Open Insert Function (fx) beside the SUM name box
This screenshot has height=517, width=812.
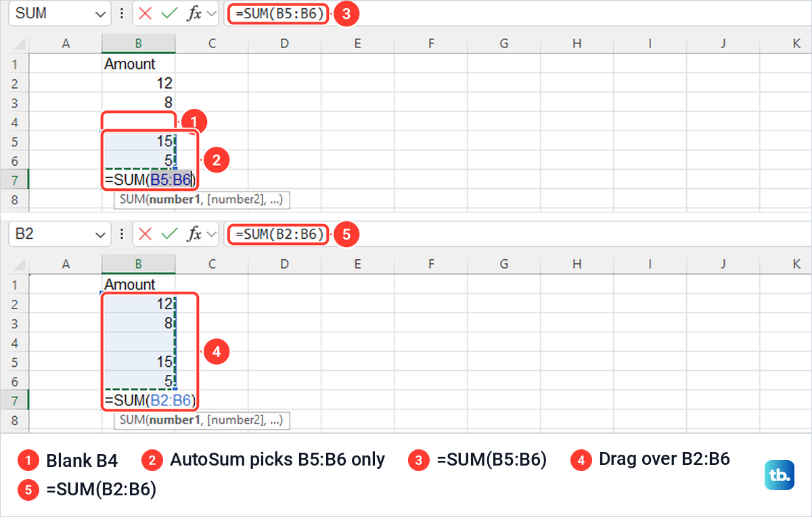194,14
